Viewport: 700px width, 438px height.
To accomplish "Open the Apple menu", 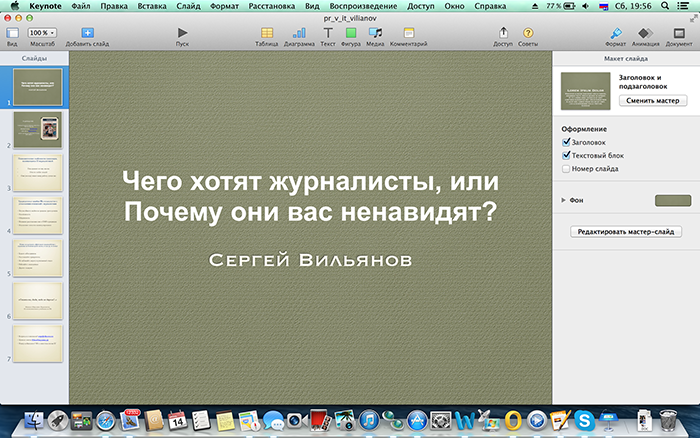I will point(15,6).
